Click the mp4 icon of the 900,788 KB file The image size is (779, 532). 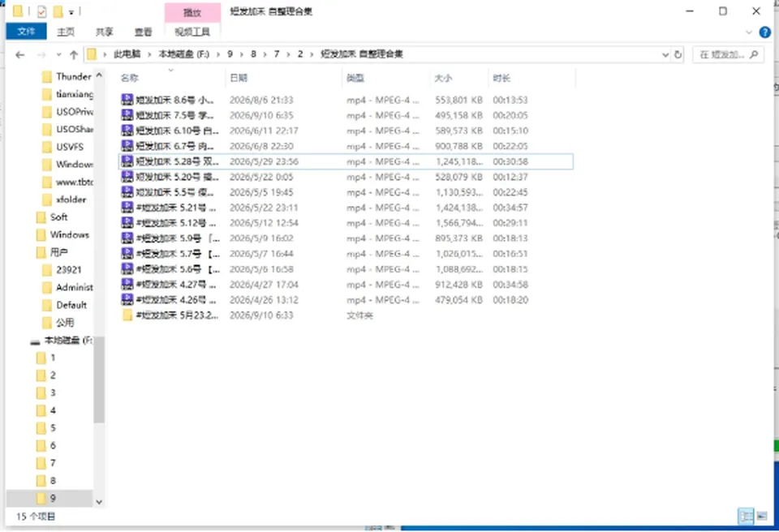point(127,145)
